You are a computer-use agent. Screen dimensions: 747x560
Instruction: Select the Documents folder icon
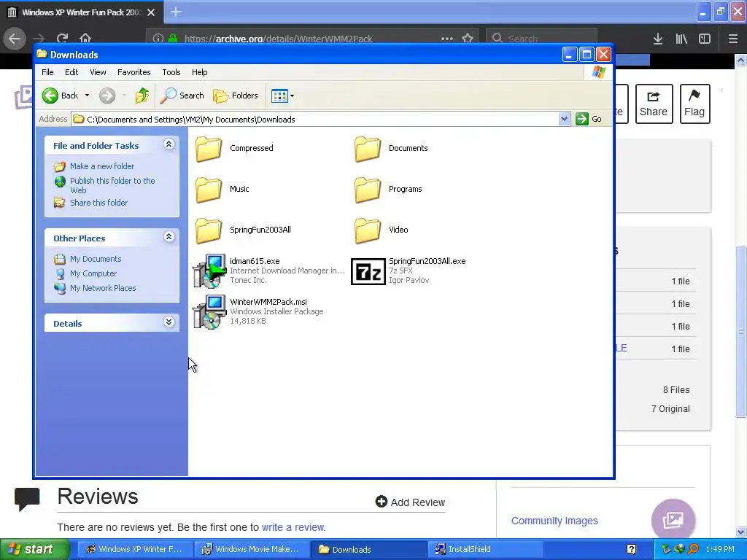[x=368, y=149]
